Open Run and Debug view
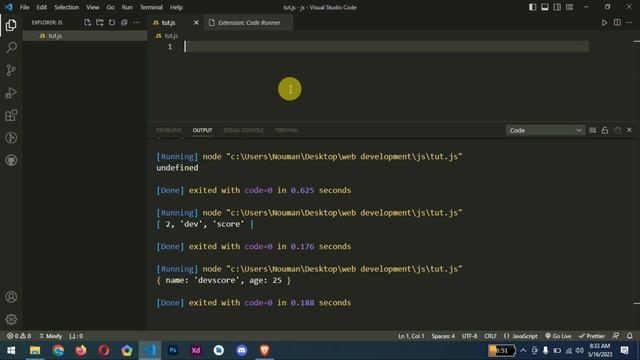 (11, 93)
